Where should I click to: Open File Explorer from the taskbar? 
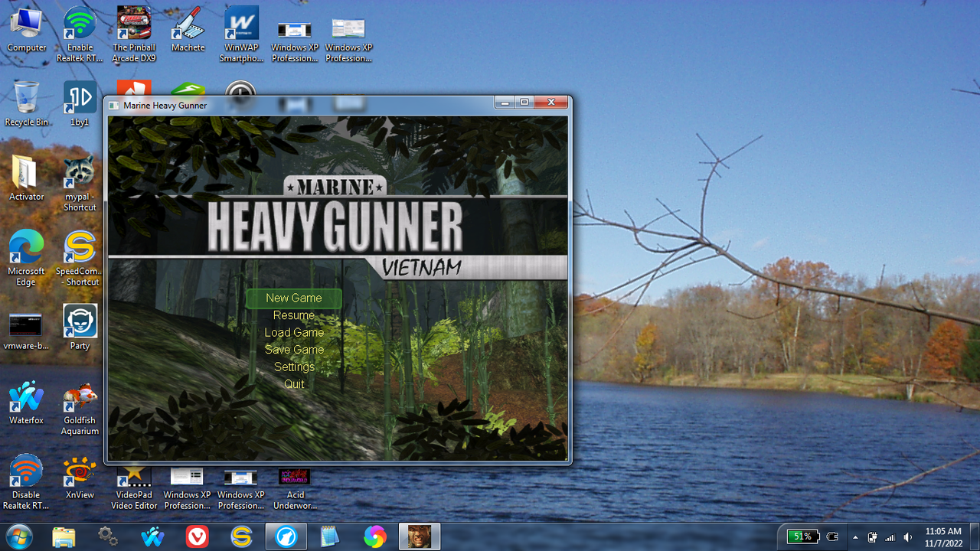tap(64, 536)
